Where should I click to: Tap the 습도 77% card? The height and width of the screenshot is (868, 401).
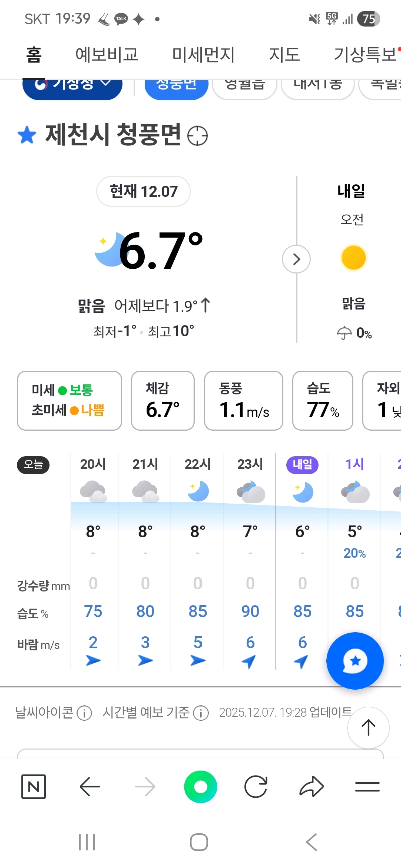323,401
